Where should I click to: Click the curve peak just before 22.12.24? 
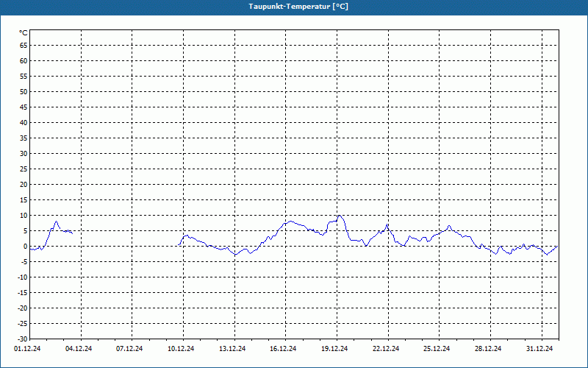387,224
